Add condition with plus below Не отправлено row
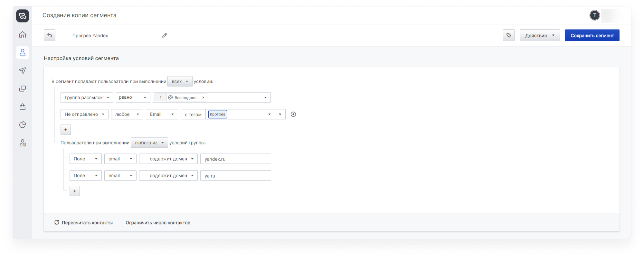The image size is (644, 258). pyautogui.click(x=66, y=130)
